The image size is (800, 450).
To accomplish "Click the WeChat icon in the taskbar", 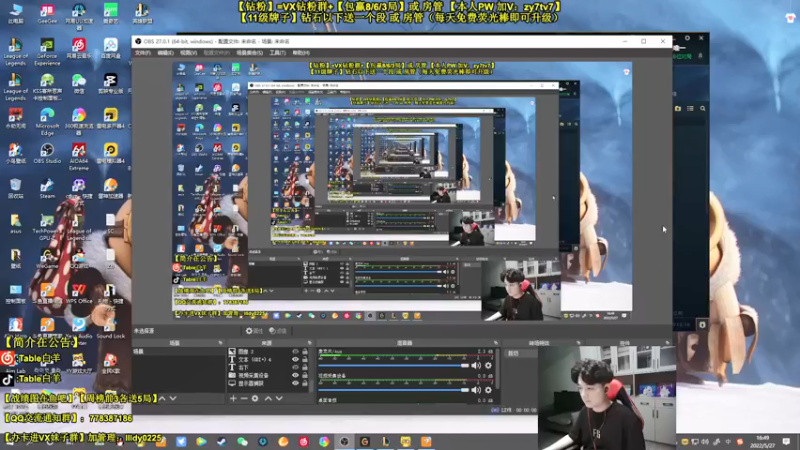I will [x=242, y=441].
